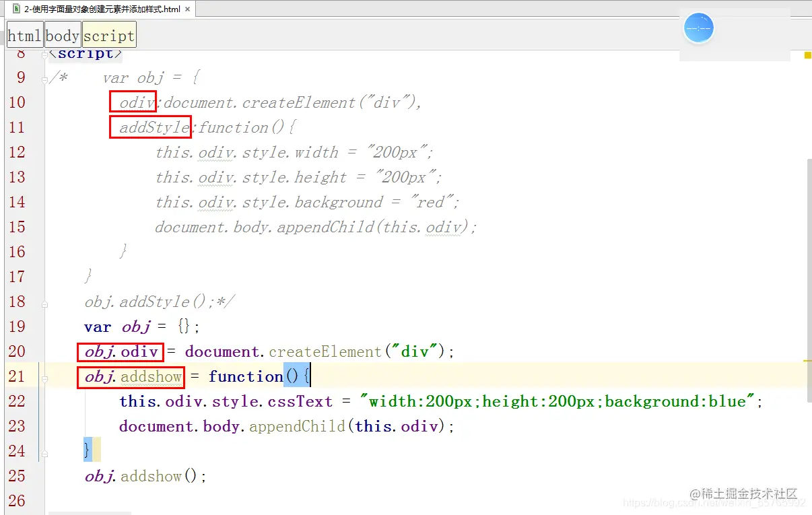Click line number 9 in the gutter
Screen dimensions: 812x515
point(21,77)
